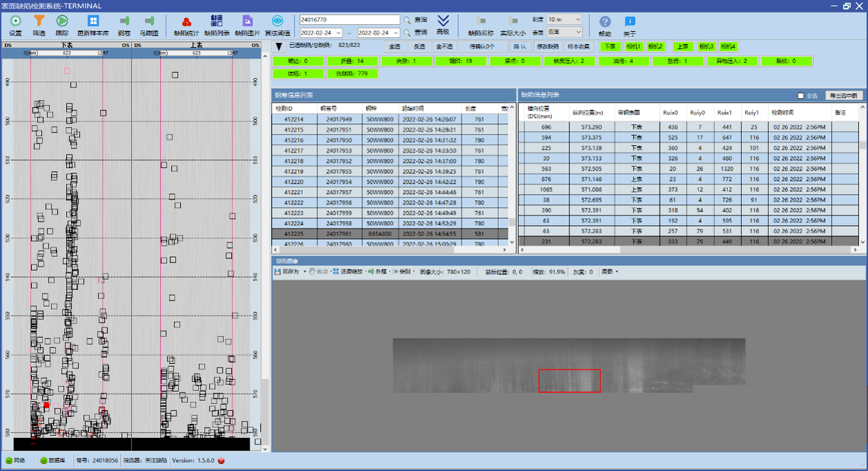Image resolution: width=868 pixels, height=471 pixels.
Task: Click the 更新样本库 icon
Action: tap(92, 21)
